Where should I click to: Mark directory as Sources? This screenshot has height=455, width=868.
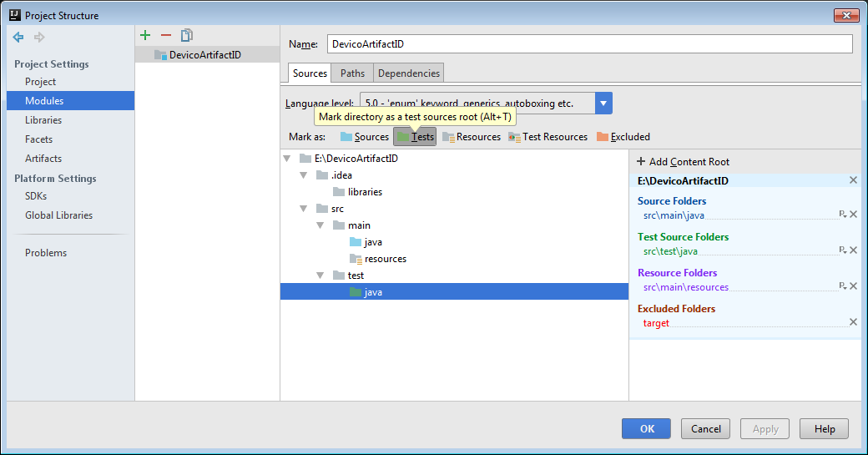364,137
